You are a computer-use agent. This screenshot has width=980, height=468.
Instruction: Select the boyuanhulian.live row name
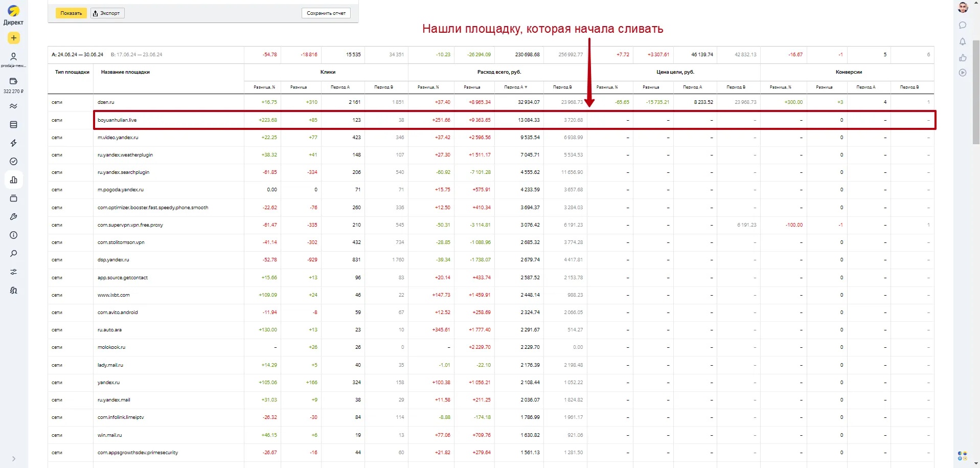tap(117, 120)
